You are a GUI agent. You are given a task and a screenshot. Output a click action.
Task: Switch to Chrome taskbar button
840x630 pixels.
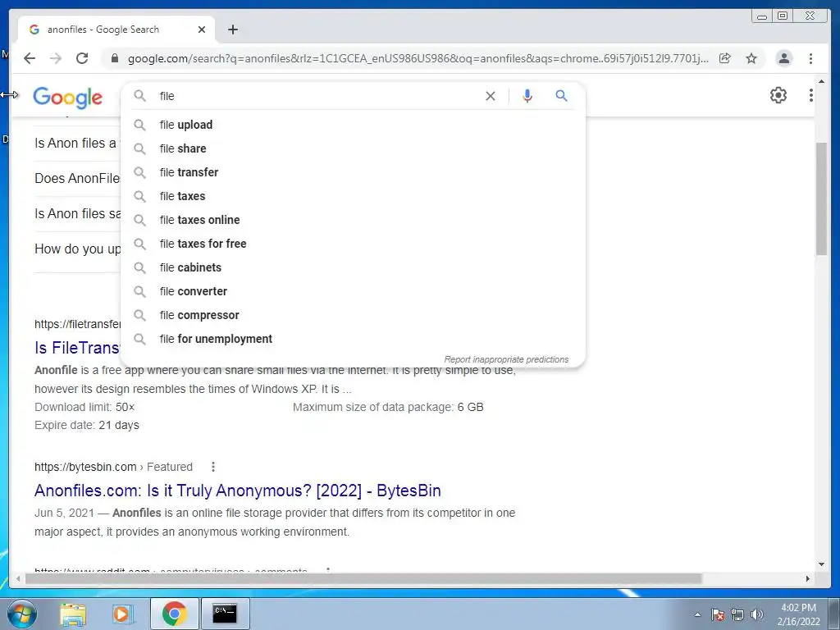pyautogui.click(x=174, y=614)
